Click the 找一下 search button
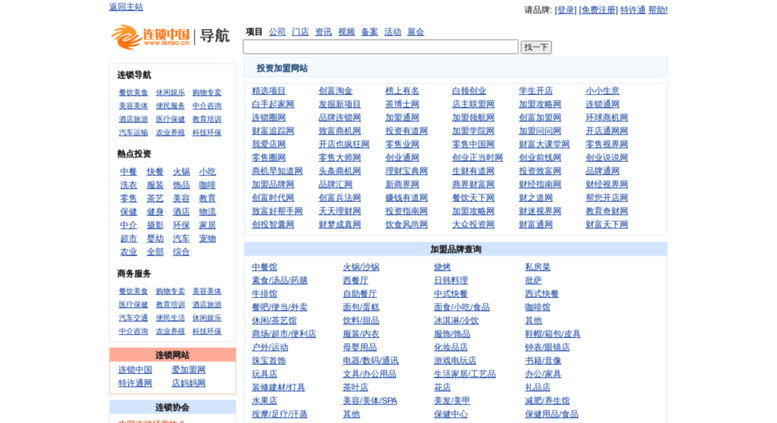The height and width of the screenshot is (423, 777). (x=536, y=47)
